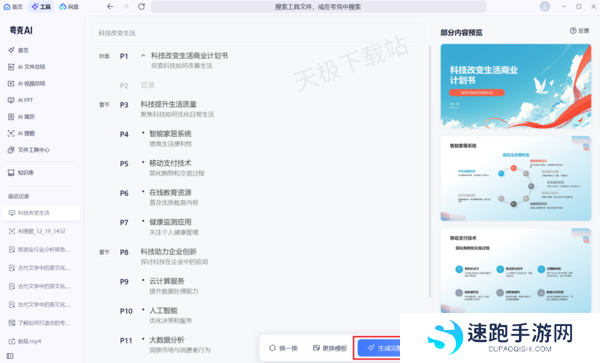
Task: Select the P5 item 移动支付技术
Action: 170,163
